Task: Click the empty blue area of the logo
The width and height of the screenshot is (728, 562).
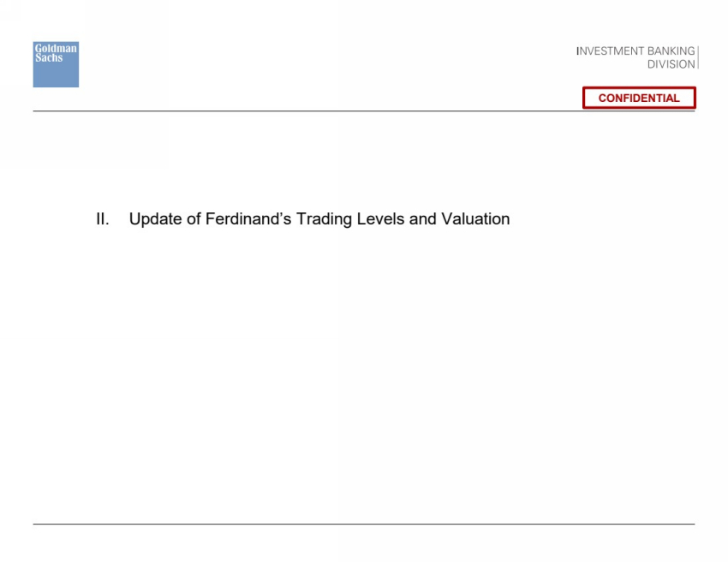Action: click(56, 75)
